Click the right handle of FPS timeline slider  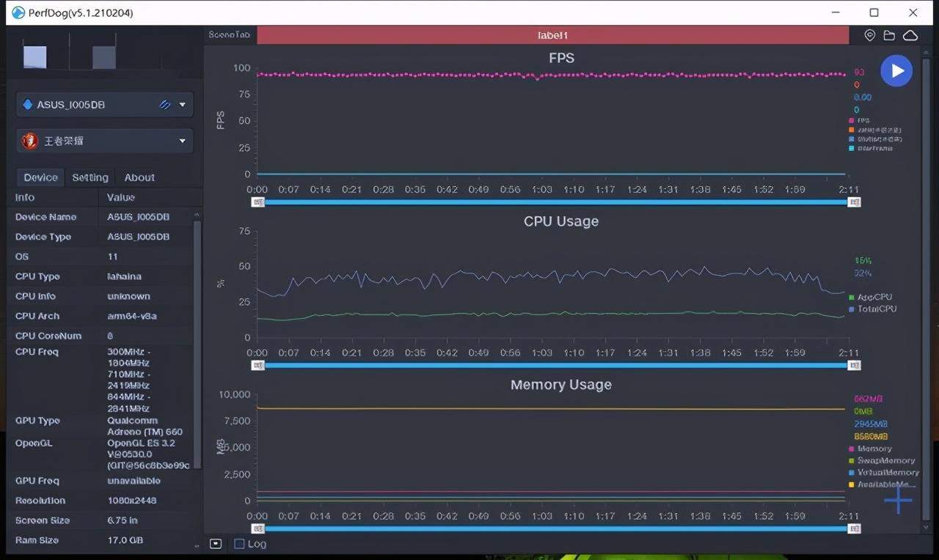coord(854,202)
